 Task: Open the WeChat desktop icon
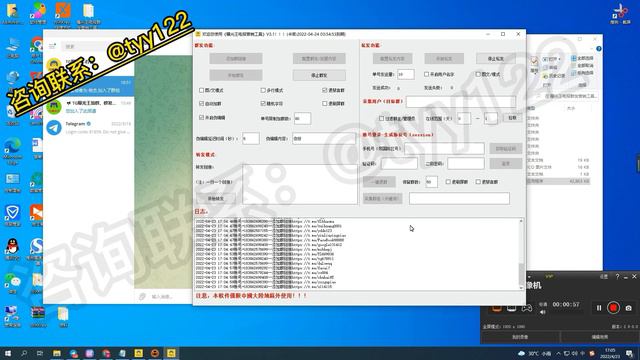pos(12,283)
